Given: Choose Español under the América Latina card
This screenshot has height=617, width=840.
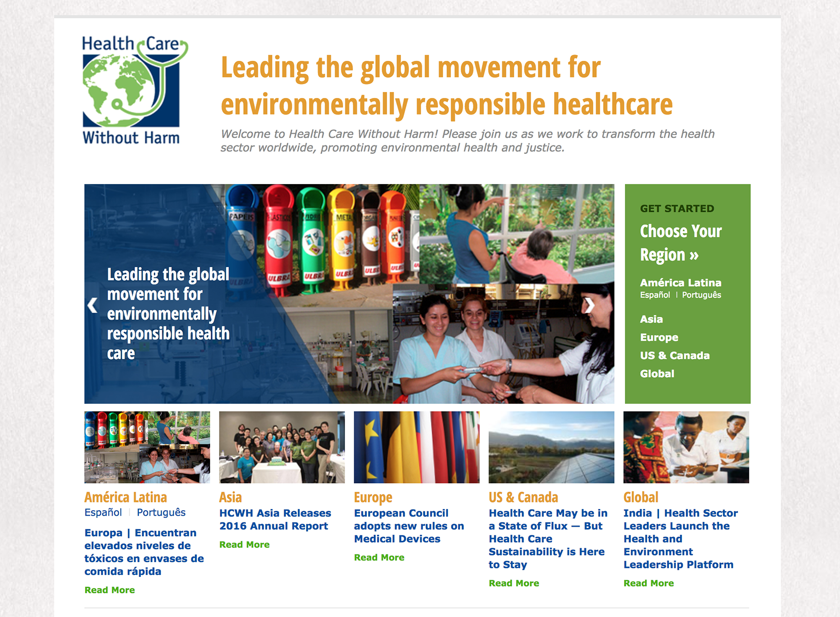Looking at the screenshot, I should click(x=103, y=512).
